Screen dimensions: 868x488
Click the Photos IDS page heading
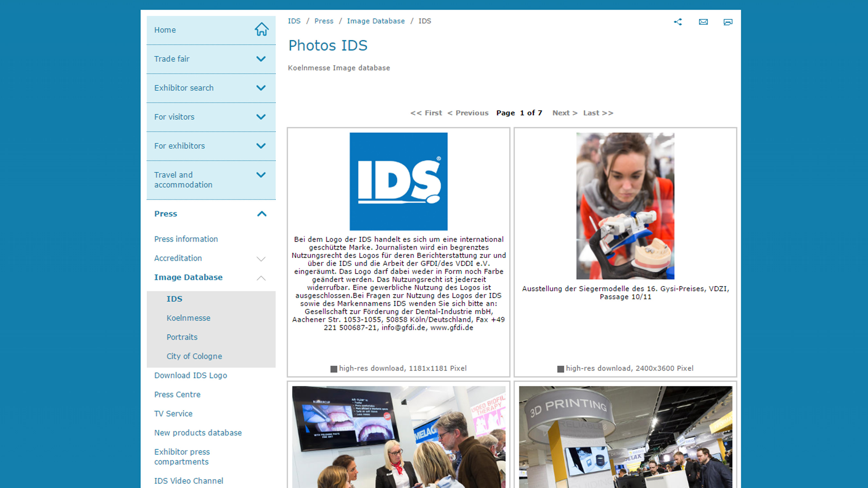pos(328,46)
